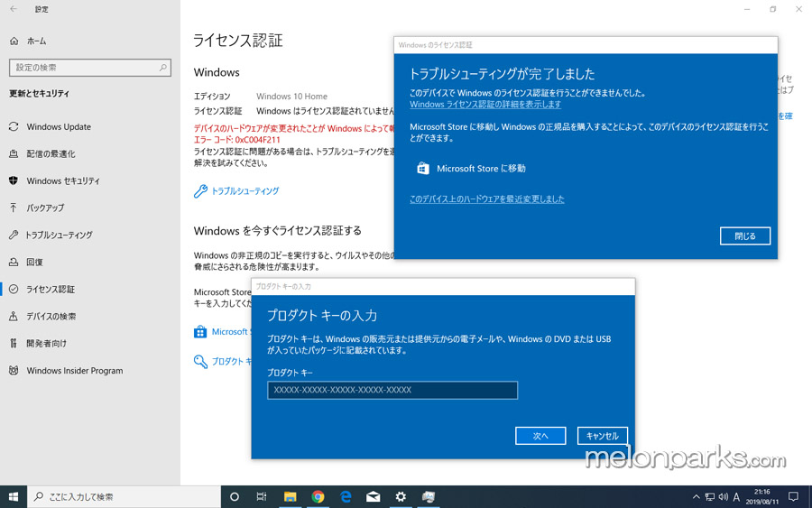Click the volume speaker icon in tray
812x508 pixels.
724,497
